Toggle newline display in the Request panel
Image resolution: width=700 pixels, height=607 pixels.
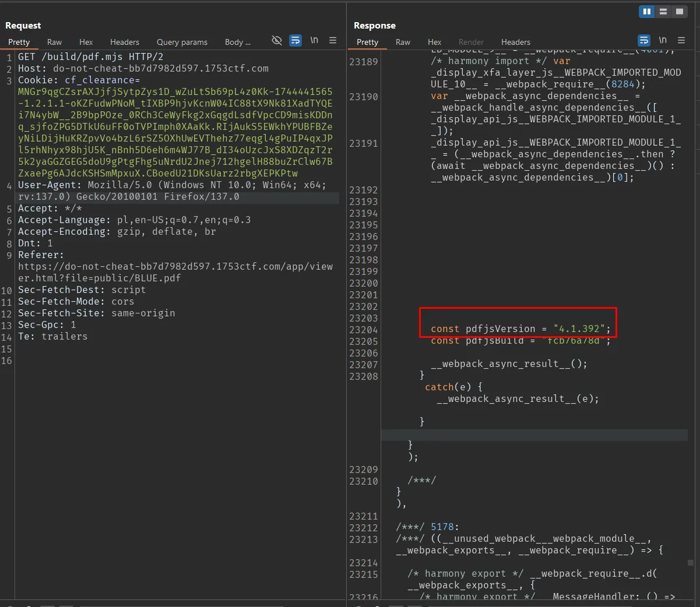tap(314, 40)
